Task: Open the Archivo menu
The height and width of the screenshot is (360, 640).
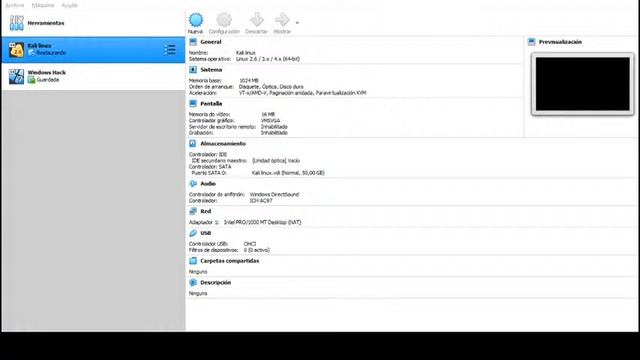Action: coord(15,5)
